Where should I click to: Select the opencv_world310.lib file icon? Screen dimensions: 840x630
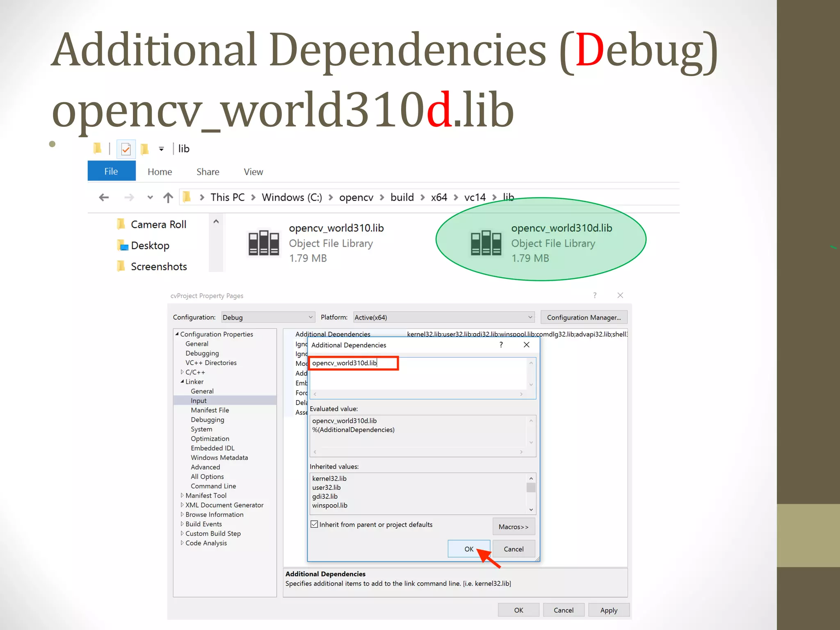click(x=264, y=243)
